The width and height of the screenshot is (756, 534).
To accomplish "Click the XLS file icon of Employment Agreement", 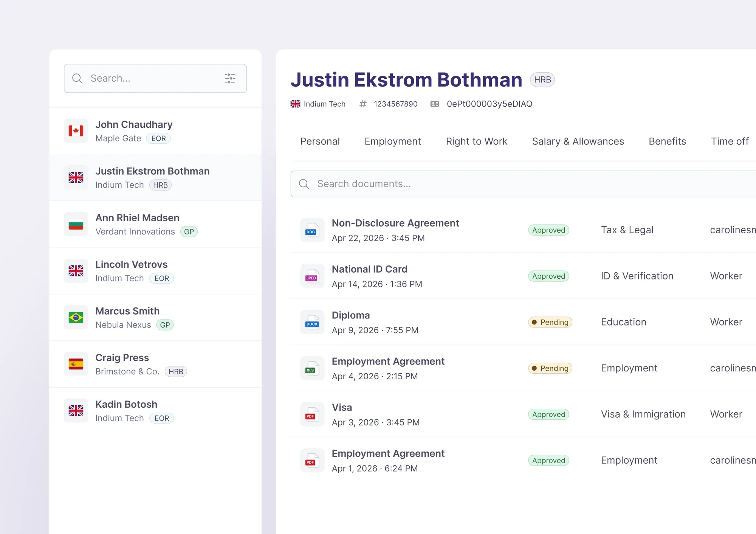I will tap(312, 368).
